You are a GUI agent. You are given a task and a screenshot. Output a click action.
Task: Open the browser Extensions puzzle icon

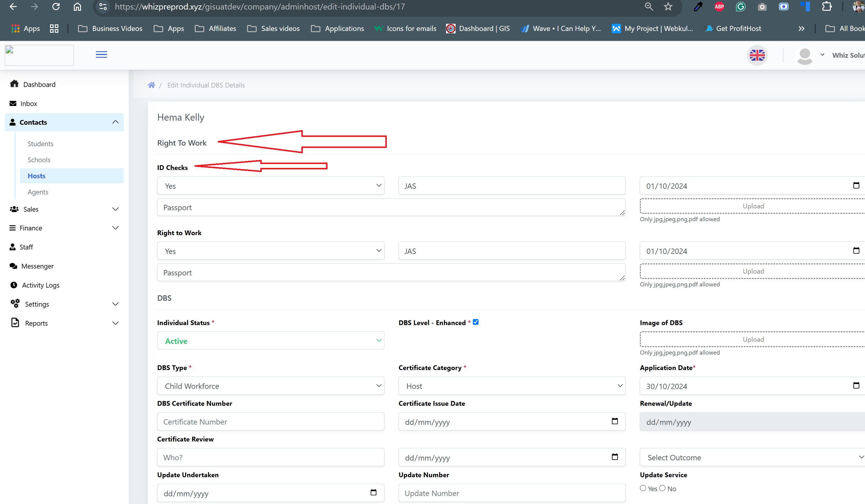coord(827,7)
